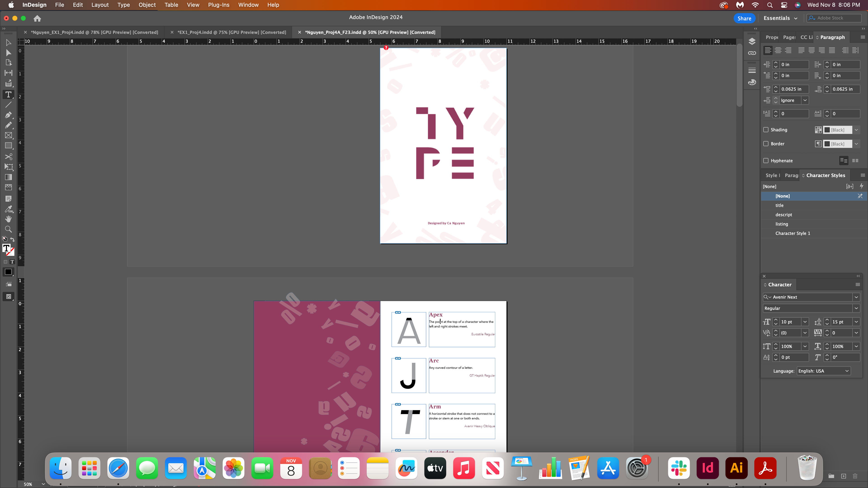Switch to Nguyen_EX1_Proj4.indd document tab
This screenshot has height=488, width=868.
point(94,32)
